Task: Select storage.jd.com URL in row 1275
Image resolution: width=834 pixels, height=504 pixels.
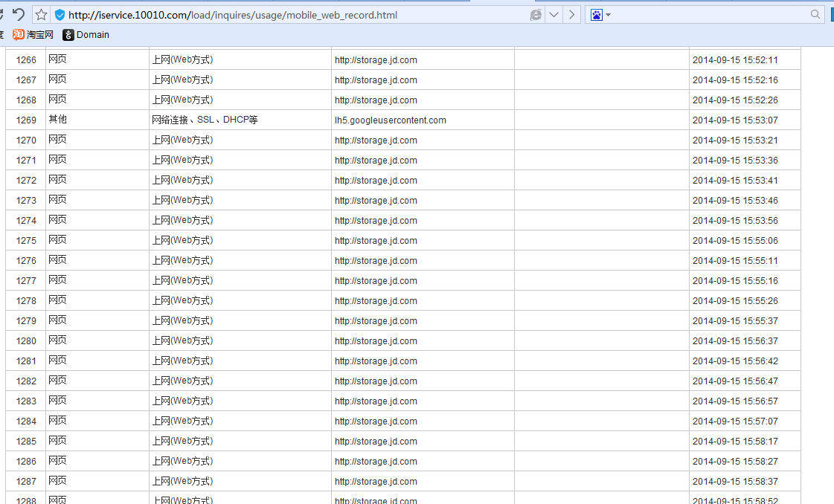Action: (376, 241)
